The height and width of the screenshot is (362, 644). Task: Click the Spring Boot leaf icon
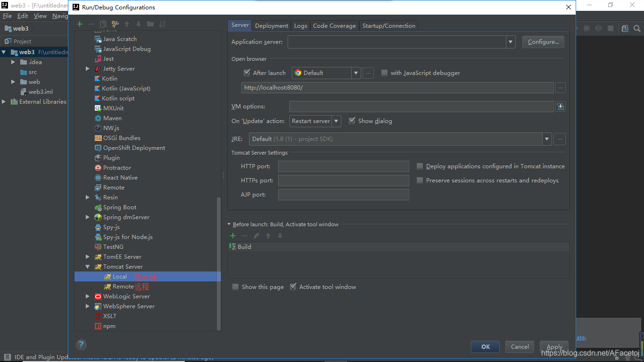[x=98, y=207]
